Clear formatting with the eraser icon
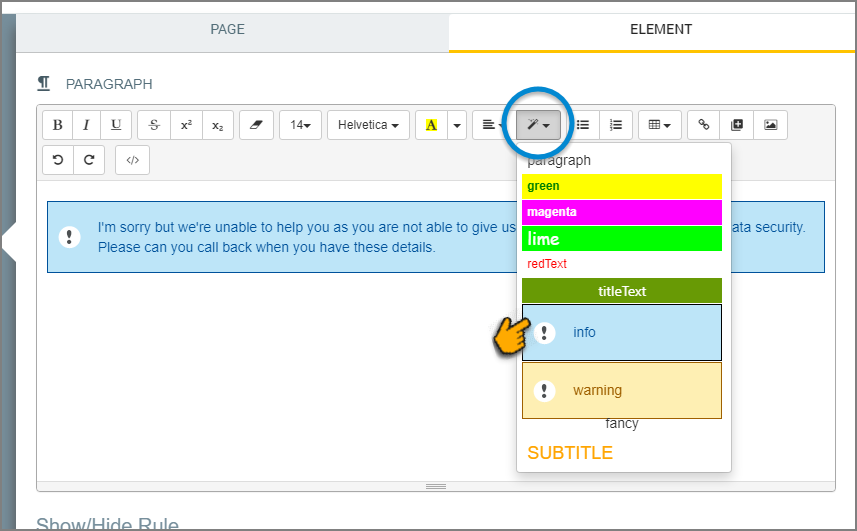857x531 pixels. coord(256,125)
